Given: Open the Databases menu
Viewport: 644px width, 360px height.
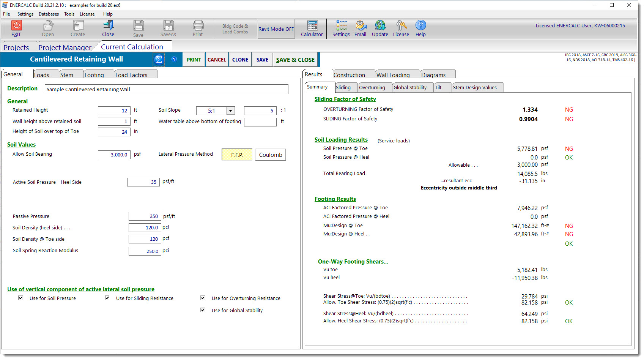Looking at the screenshot, I should pos(49,14).
